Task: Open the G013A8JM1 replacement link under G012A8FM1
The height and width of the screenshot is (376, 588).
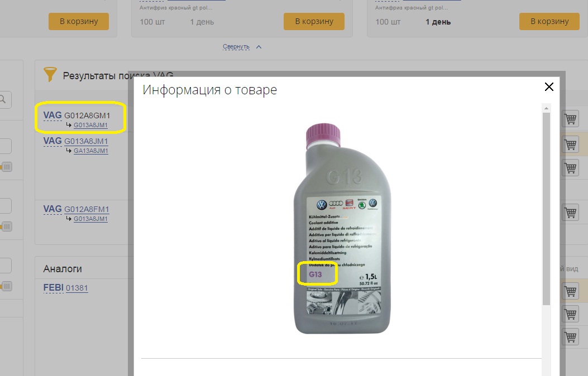Action: tap(91, 219)
